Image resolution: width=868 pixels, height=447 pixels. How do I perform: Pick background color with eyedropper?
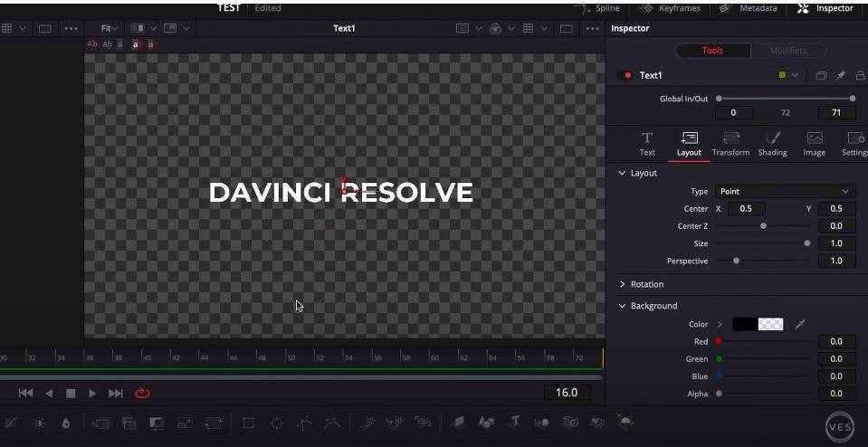coord(800,324)
